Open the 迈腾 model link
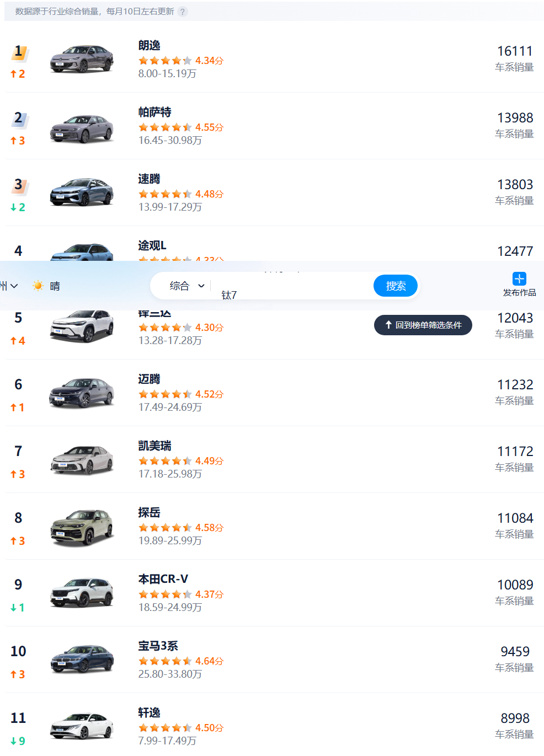 [x=149, y=379]
